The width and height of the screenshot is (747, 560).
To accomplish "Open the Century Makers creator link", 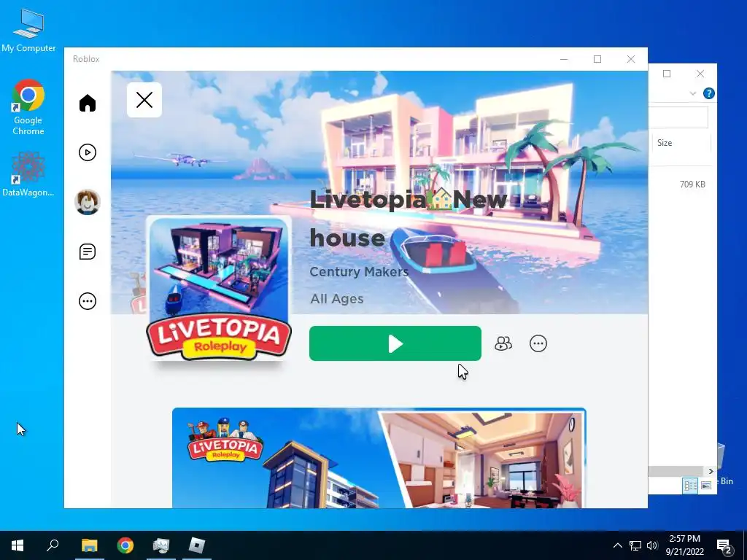I will [359, 272].
